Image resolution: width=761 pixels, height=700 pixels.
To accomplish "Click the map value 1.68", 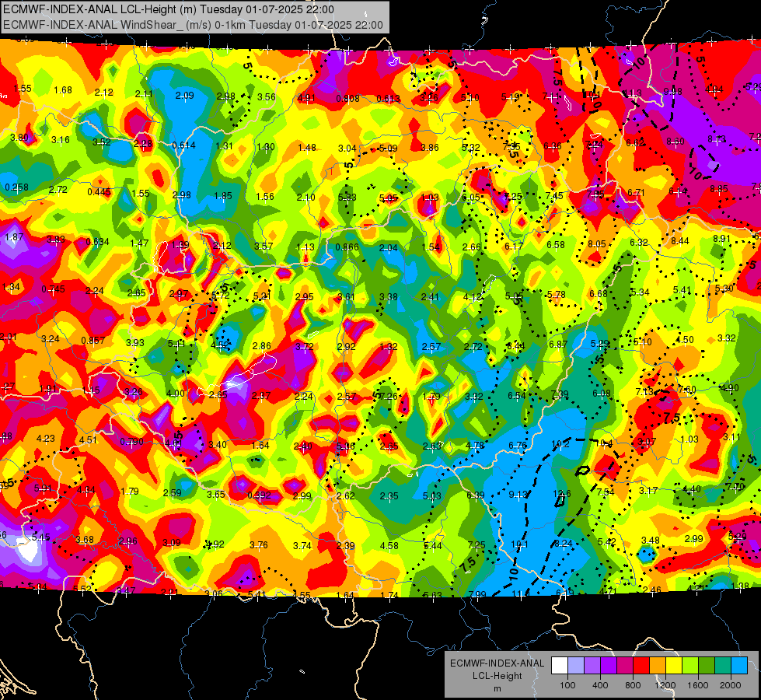I will pos(63,90).
